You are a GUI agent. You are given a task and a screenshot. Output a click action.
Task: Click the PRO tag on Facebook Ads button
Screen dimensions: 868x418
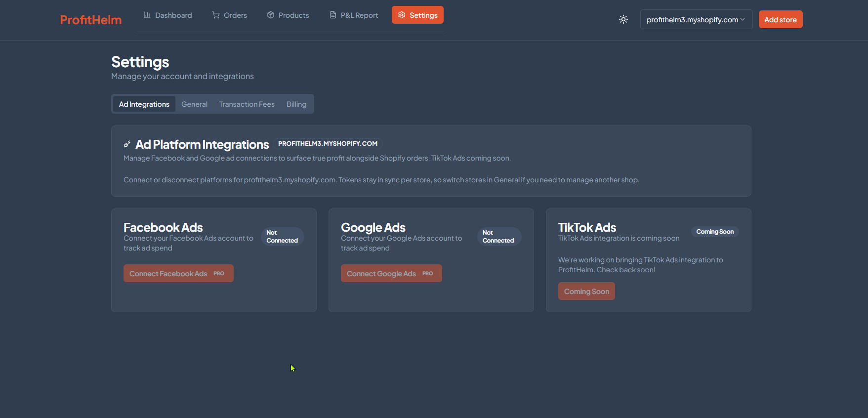click(219, 273)
